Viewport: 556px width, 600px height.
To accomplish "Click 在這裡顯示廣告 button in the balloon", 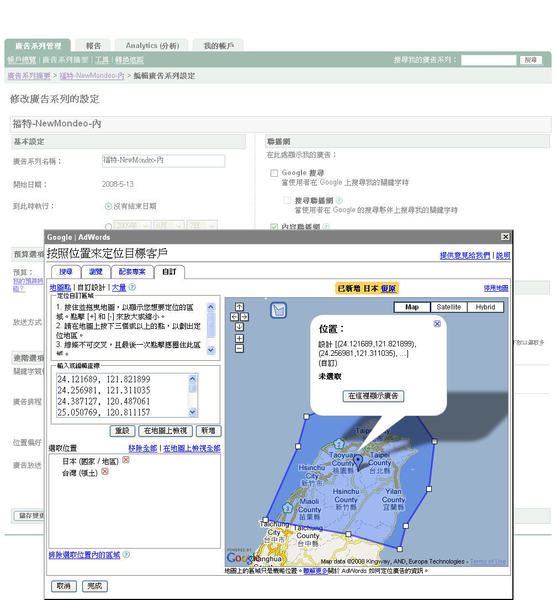I will (373, 396).
